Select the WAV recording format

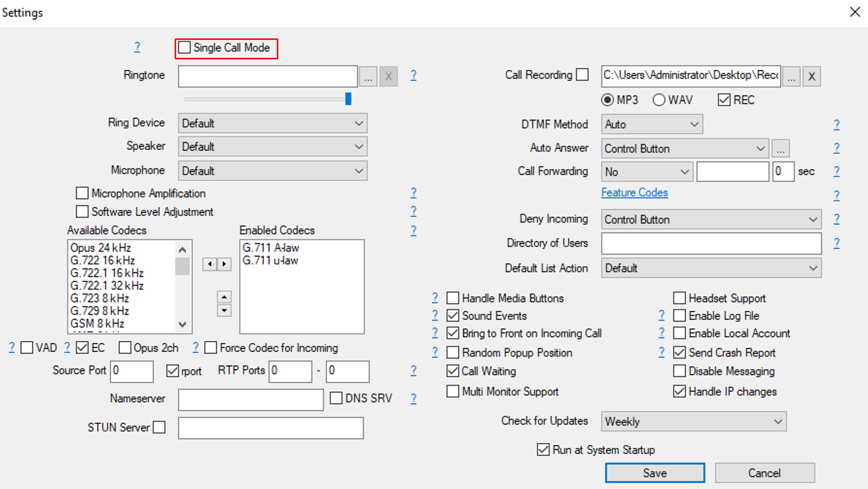pyautogui.click(x=659, y=100)
